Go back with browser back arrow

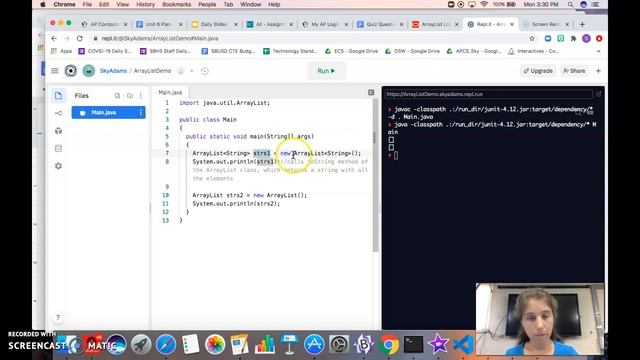[x=54, y=38]
